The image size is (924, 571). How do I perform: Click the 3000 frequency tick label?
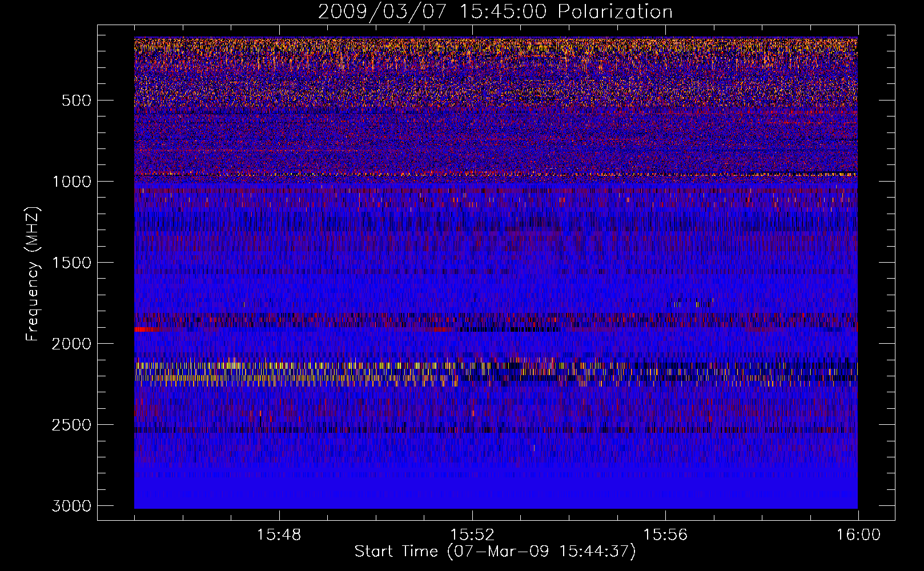[71, 506]
